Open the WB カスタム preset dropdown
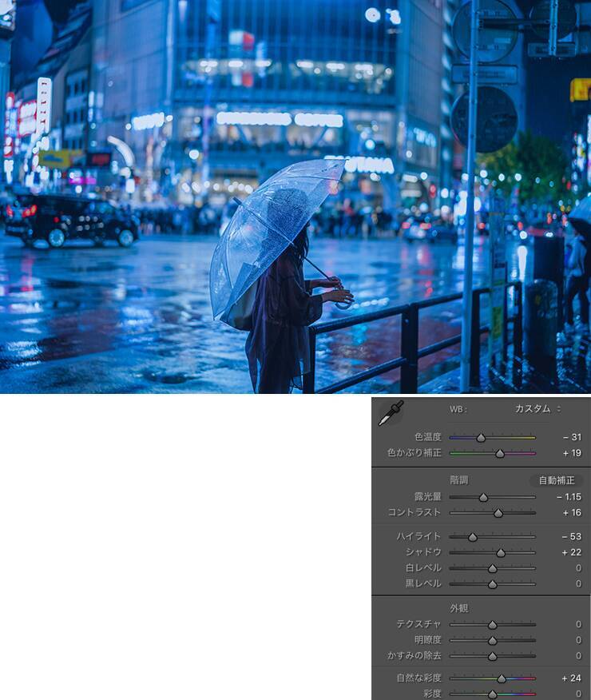Image resolution: width=591 pixels, height=700 pixels. click(x=537, y=409)
